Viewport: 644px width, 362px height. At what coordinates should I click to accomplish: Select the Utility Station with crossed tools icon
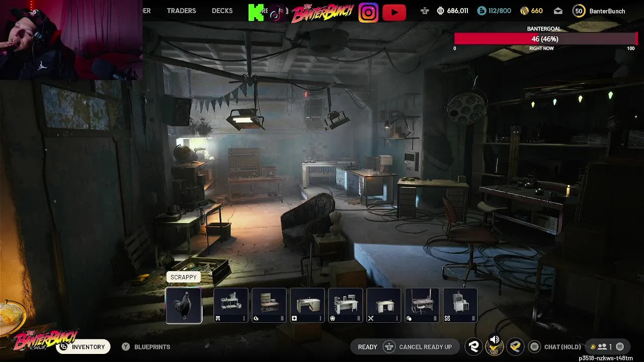[x=384, y=305]
